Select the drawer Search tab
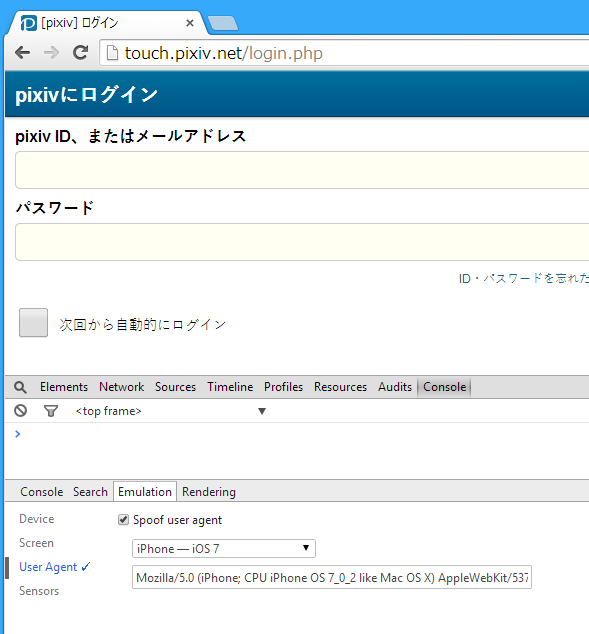Screen dimensions: 589x634 [90, 492]
